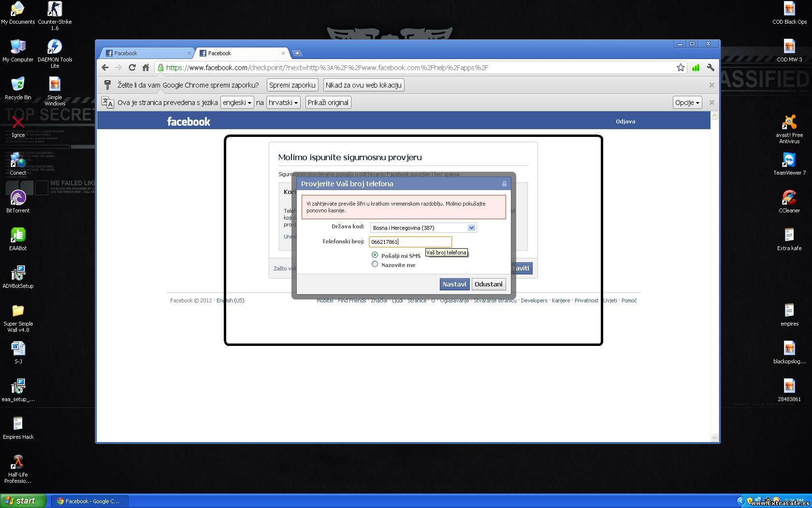The height and width of the screenshot is (508, 812).
Task: Open translate bar Opcije dropdown
Action: 687,103
